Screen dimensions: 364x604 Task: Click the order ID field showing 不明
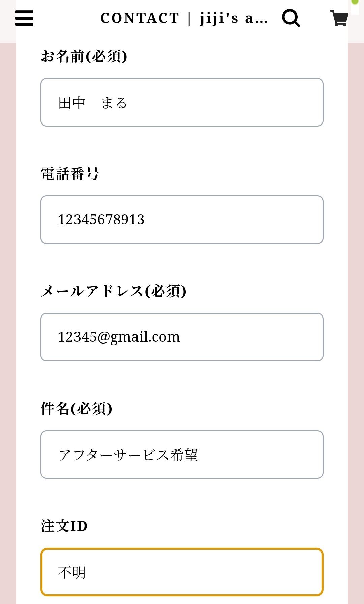[182, 572]
